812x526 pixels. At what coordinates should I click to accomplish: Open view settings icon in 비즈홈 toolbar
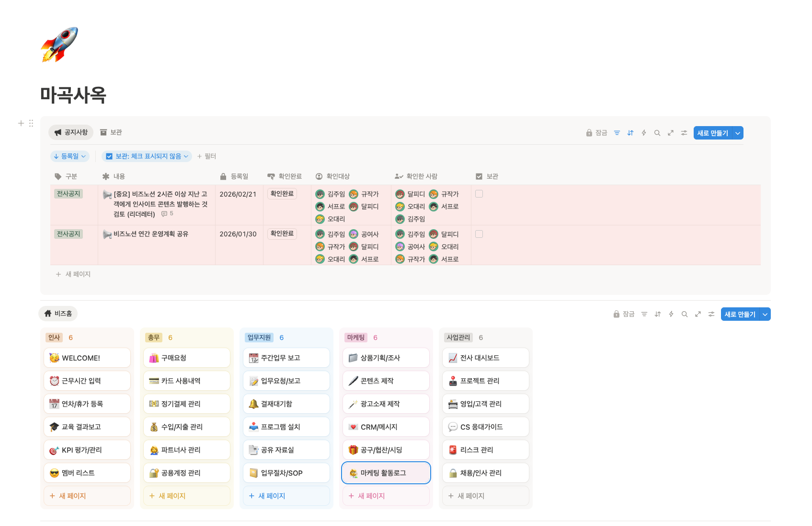point(711,314)
